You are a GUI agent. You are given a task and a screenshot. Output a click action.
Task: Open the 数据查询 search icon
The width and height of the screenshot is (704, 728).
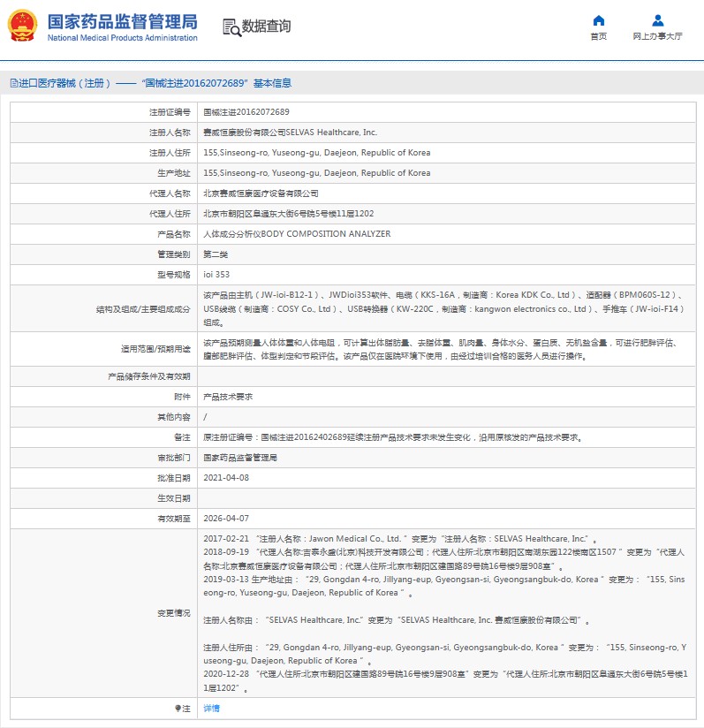coord(231,27)
